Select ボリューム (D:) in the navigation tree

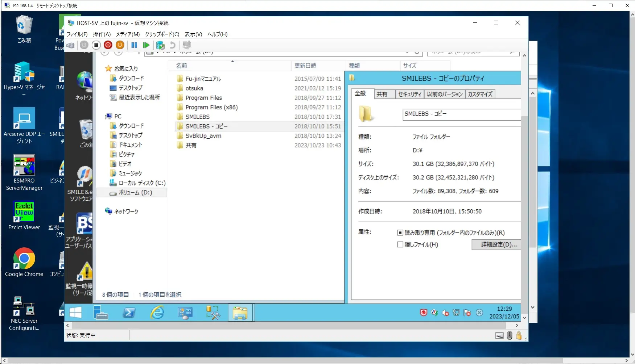tap(135, 193)
